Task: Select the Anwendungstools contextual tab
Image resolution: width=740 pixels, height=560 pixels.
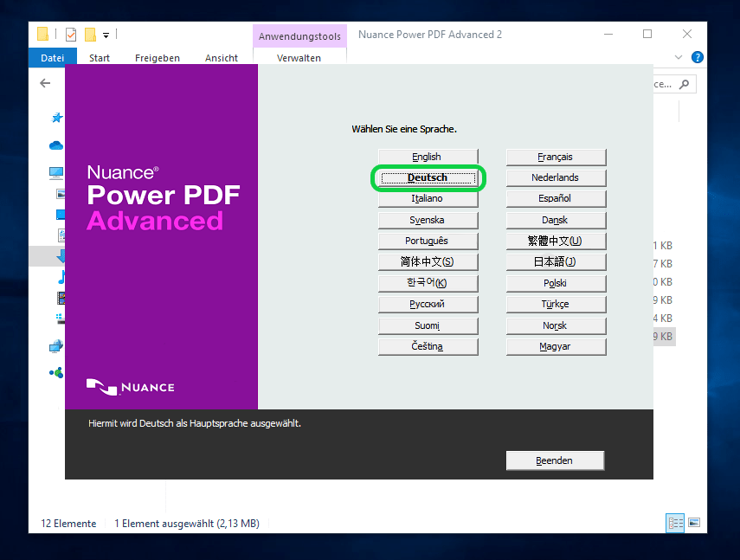Action: [x=299, y=36]
